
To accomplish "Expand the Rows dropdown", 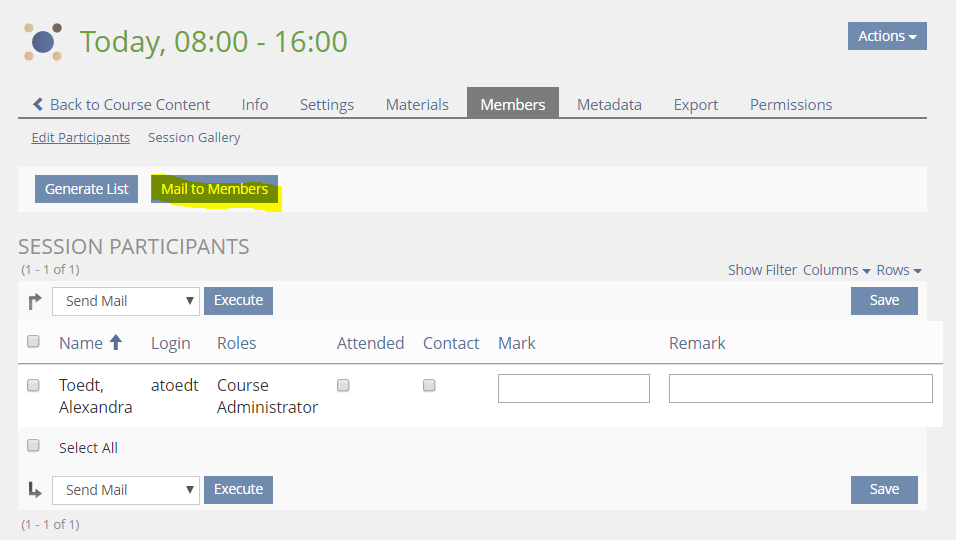I will click(x=899, y=270).
